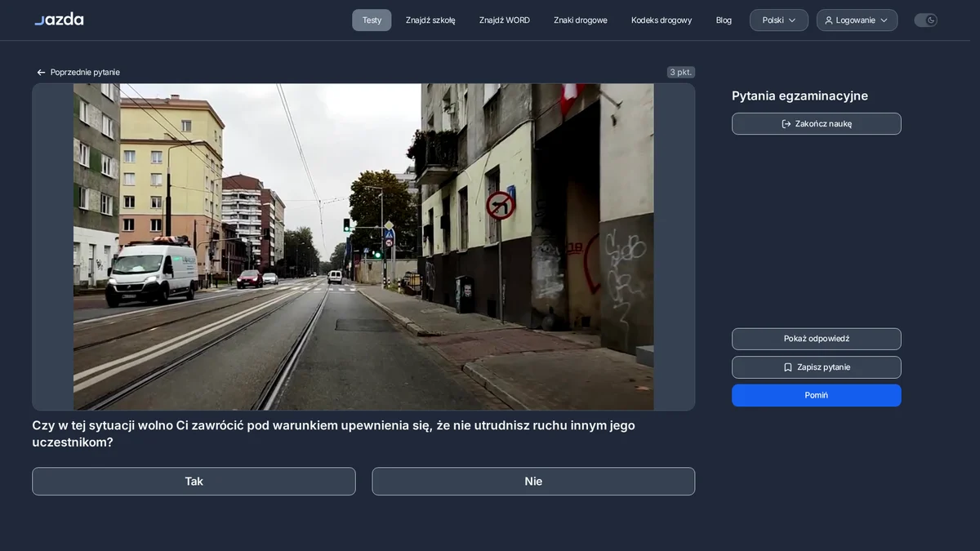Click the street scene question image
This screenshot has width=980, height=551.
(x=363, y=247)
